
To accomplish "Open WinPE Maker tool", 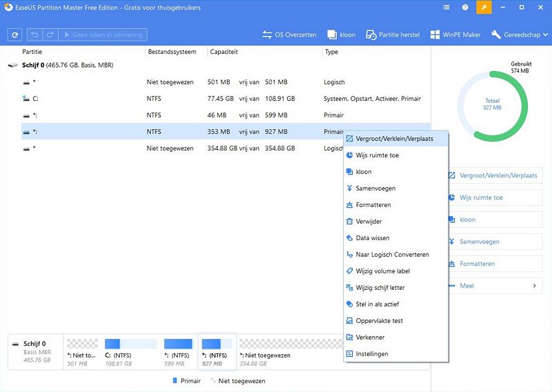I will pos(455,35).
